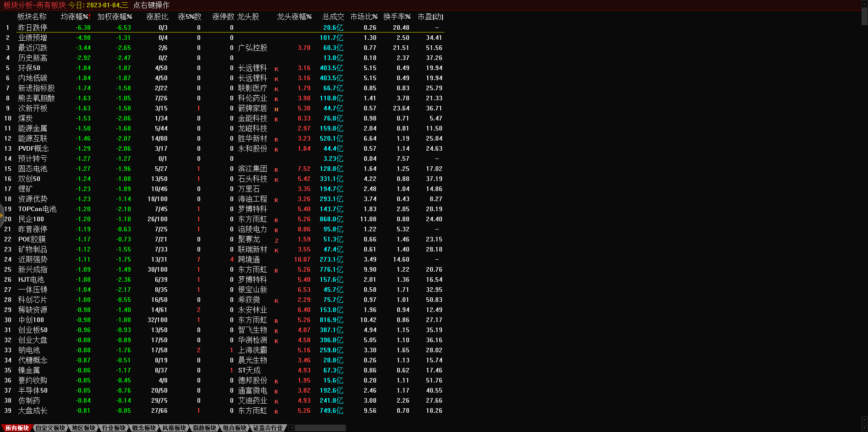Sort by 换手率% column header

tap(397, 16)
